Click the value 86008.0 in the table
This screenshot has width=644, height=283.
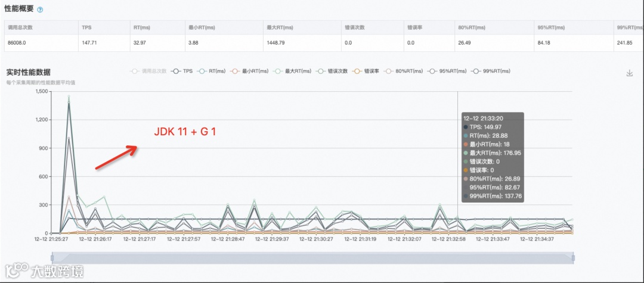coord(17,42)
